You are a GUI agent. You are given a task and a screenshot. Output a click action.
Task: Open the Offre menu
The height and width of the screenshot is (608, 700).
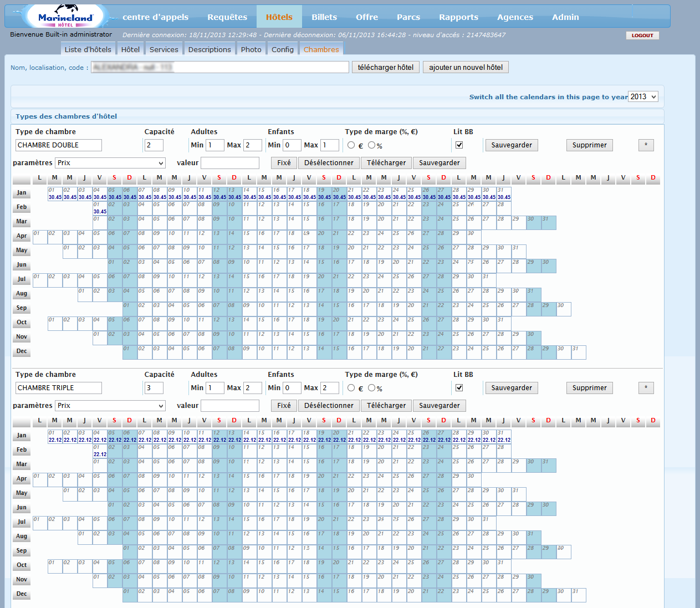[x=367, y=17]
